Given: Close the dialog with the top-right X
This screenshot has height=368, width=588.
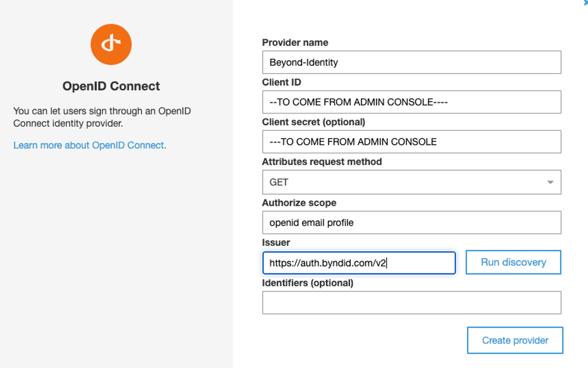Looking at the screenshot, I should pos(586,3).
